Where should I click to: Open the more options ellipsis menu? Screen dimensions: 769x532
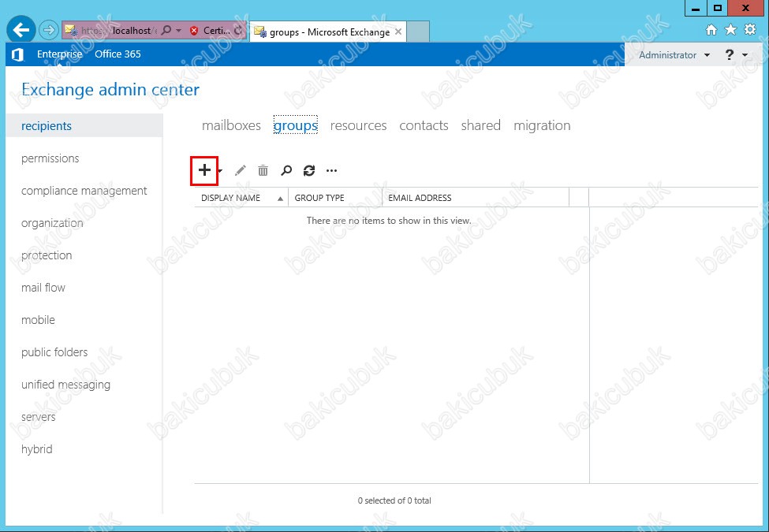tap(331, 170)
